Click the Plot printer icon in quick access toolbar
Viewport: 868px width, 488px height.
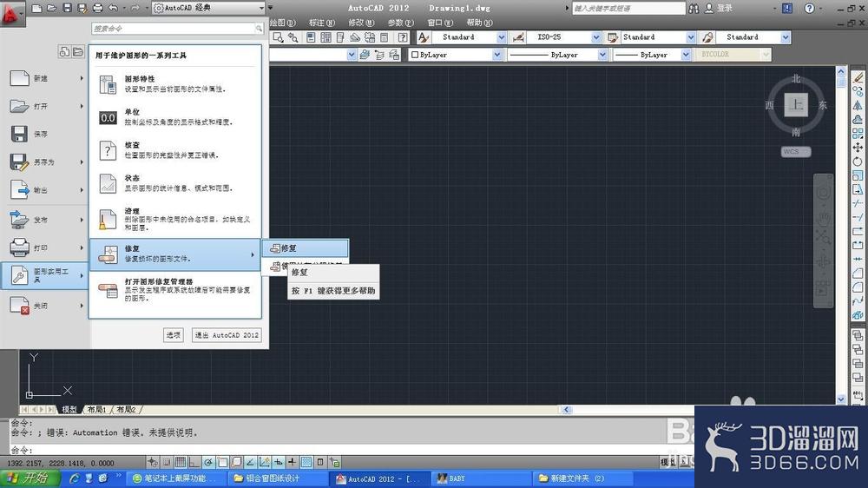click(x=97, y=8)
